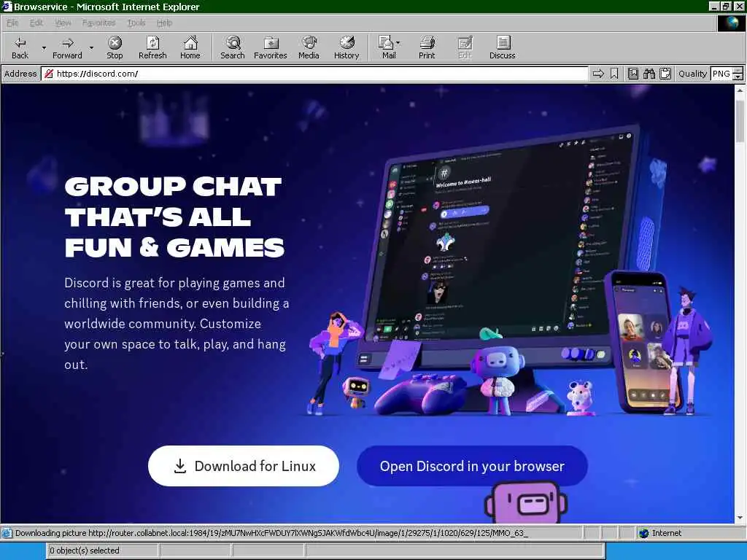747x560 pixels.
Task: Click the 'Discord is great for playing' paragraph
Action: (177, 323)
